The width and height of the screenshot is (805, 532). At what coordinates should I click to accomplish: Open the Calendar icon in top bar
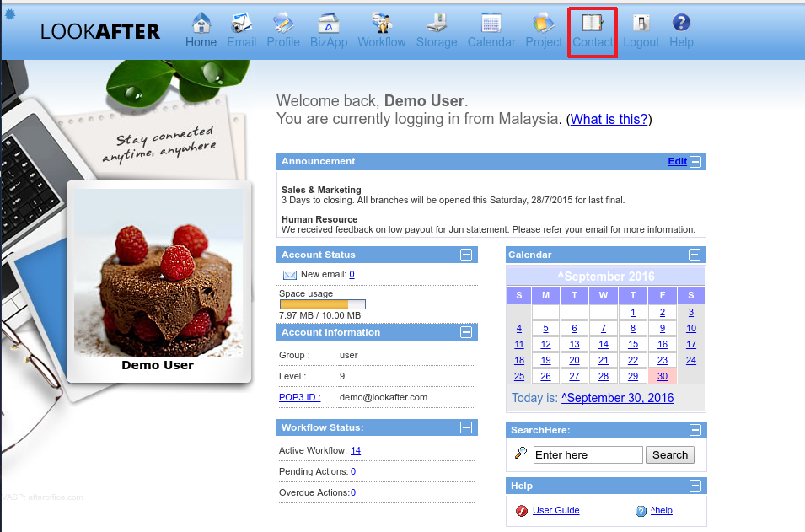[x=491, y=24]
